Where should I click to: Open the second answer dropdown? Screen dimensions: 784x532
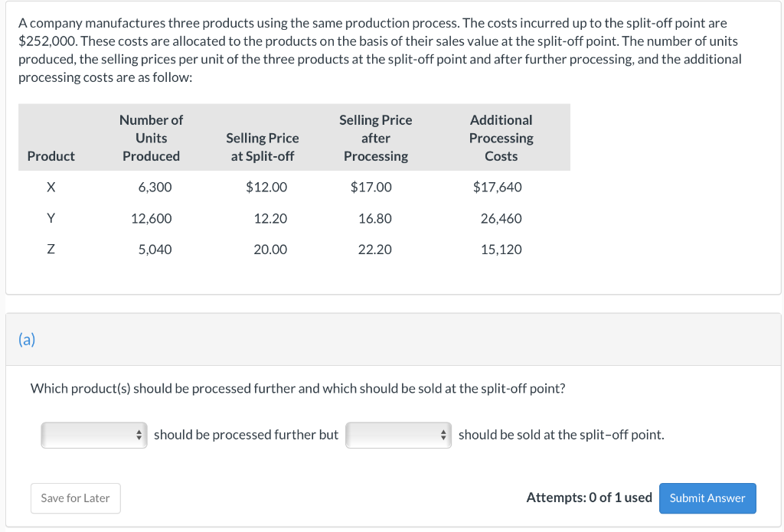pos(398,435)
